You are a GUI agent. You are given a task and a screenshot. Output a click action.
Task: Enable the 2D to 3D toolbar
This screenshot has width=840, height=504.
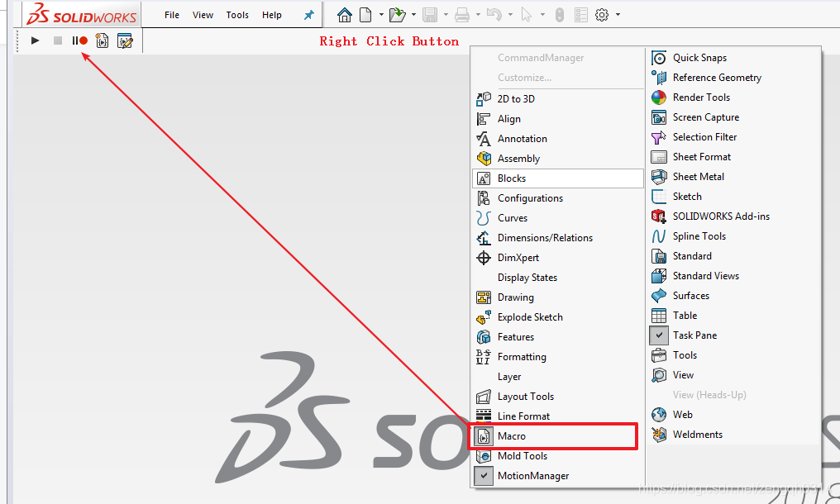coord(558,99)
